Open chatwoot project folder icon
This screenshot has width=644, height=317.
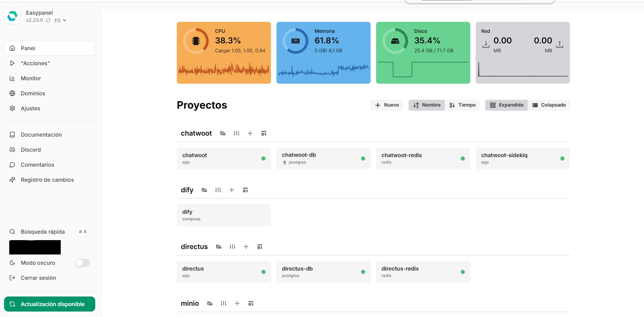[x=223, y=133]
